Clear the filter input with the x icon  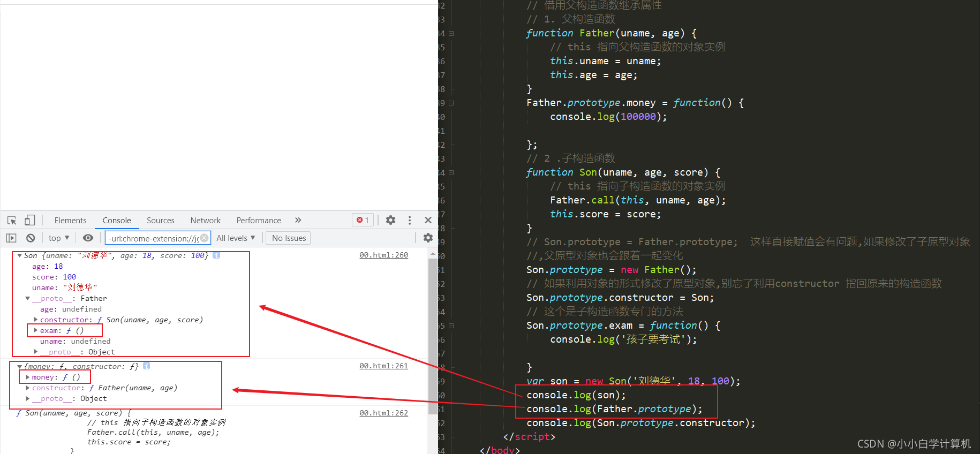coord(204,238)
